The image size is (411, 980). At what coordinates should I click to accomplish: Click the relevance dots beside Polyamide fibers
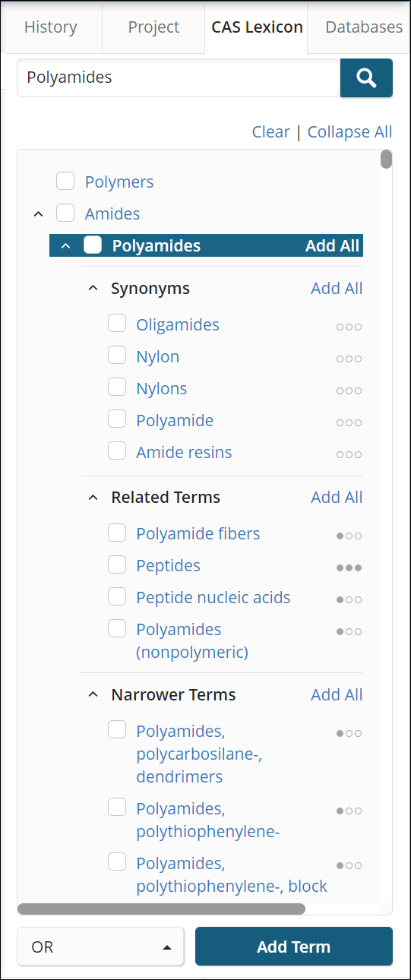(349, 536)
